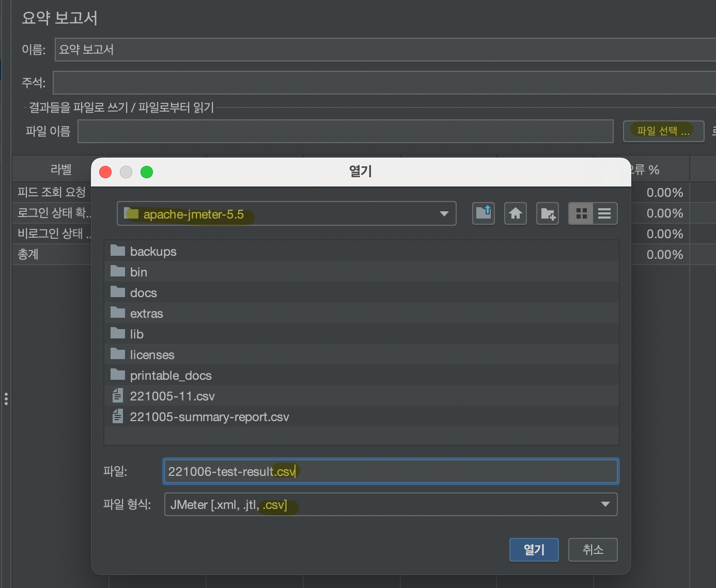Screen dimensions: 716x588
Task: Click the 열기 open button
Action: click(x=534, y=549)
